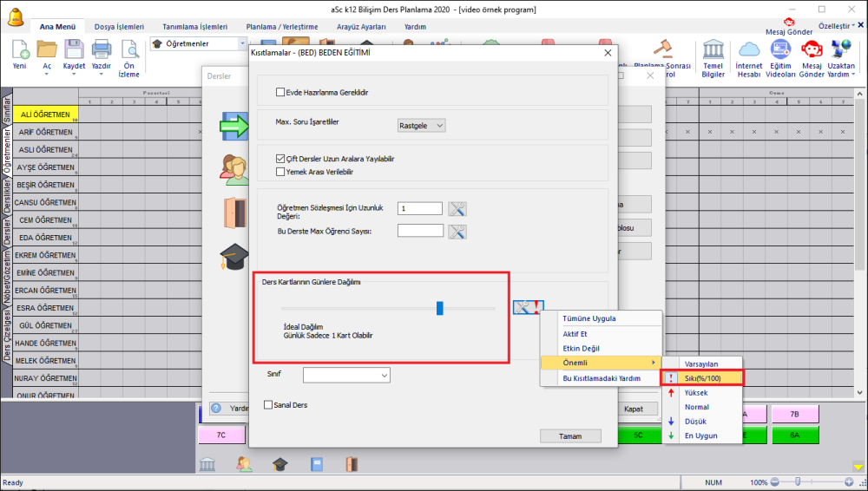Click the bottom bar door icon
The width and height of the screenshot is (868, 491).
coord(352,464)
